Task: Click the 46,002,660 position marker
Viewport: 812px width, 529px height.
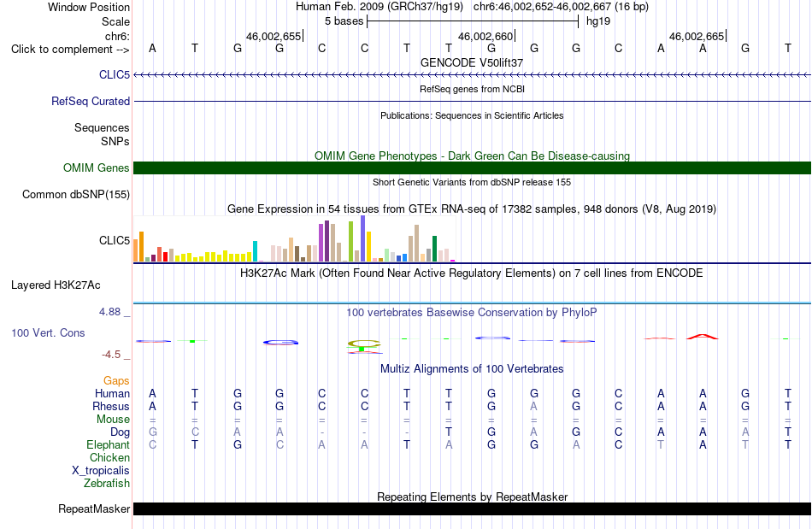Action: [485, 36]
